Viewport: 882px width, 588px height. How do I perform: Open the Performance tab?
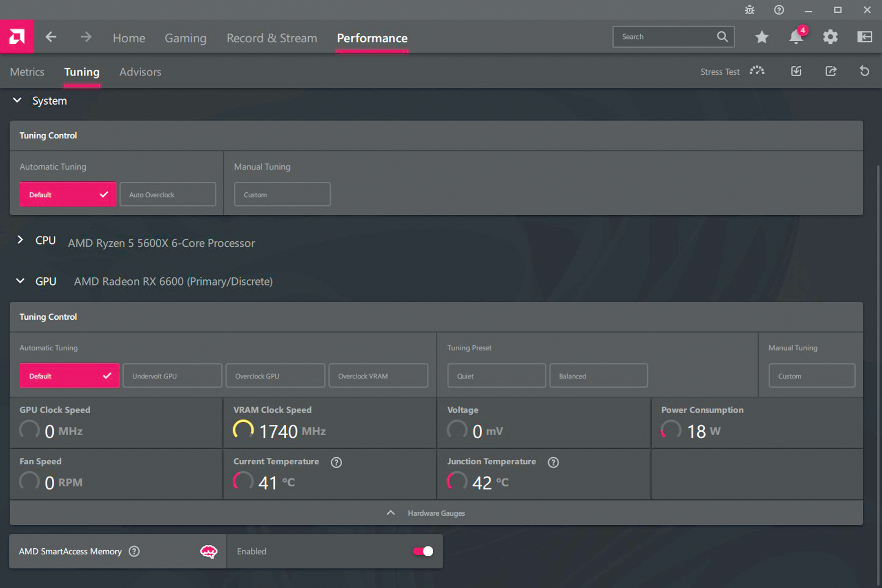pyautogui.click(x=372, y=38)
